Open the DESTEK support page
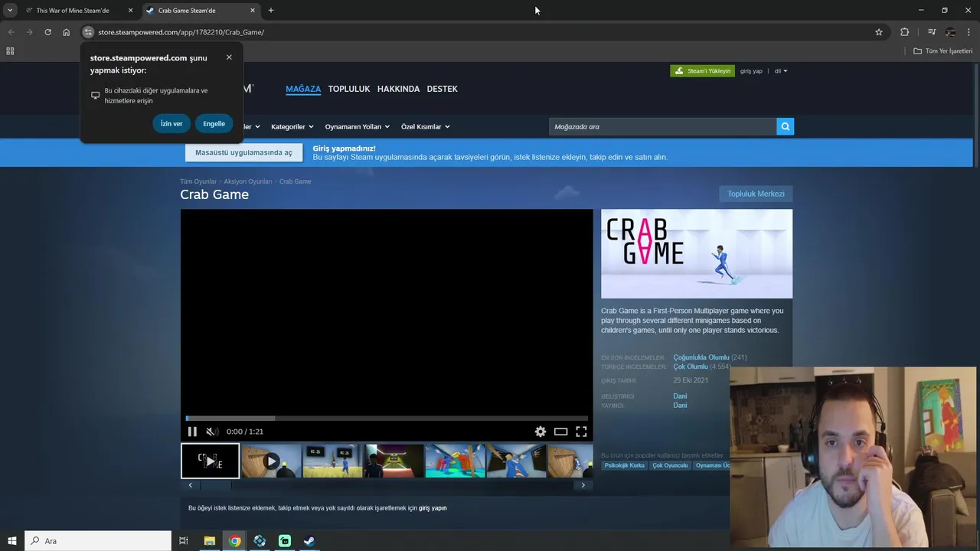Image resolution: width=980 pixels, height=551 pixels. (x=442, y=89)
